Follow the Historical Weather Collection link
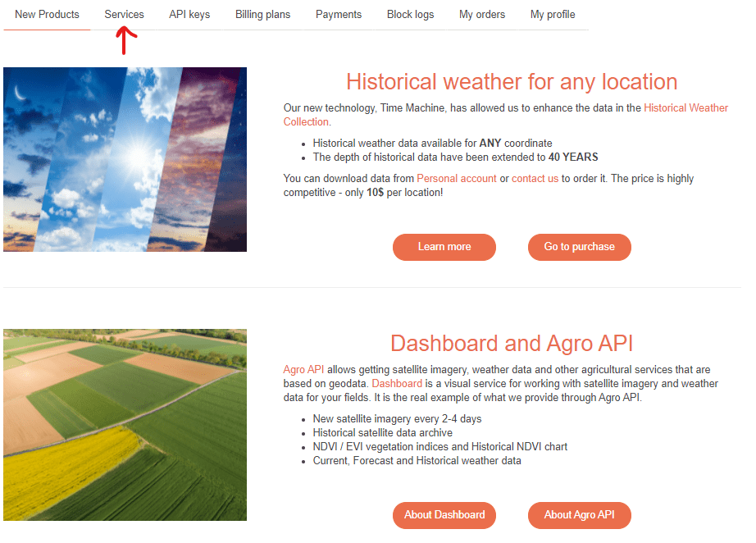The image size is (756, 543). click(x=685, y=108)
